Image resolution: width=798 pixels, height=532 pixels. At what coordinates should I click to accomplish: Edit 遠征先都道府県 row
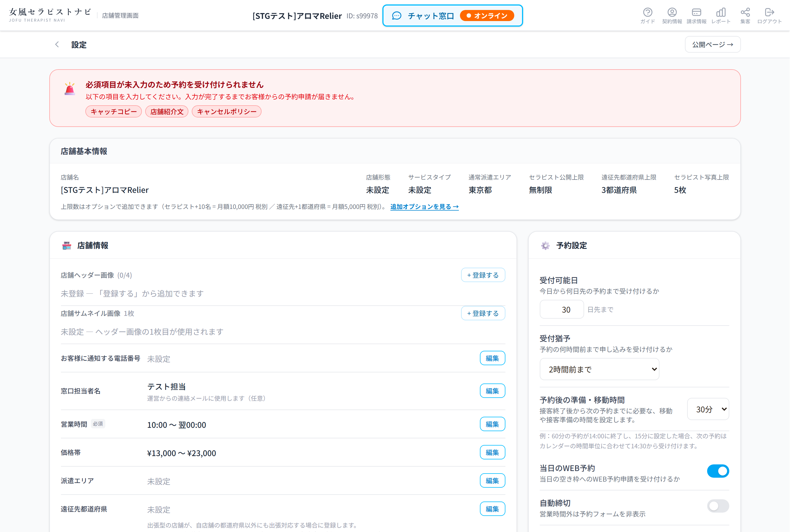[x=497, y=514]
